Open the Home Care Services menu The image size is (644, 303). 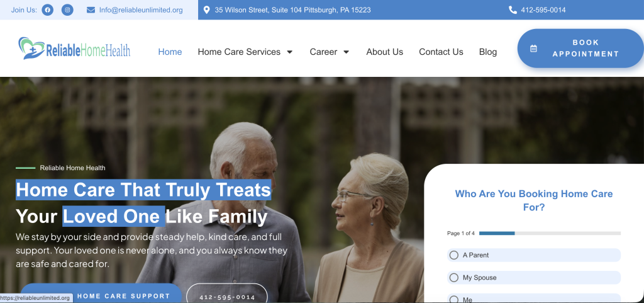239,52
